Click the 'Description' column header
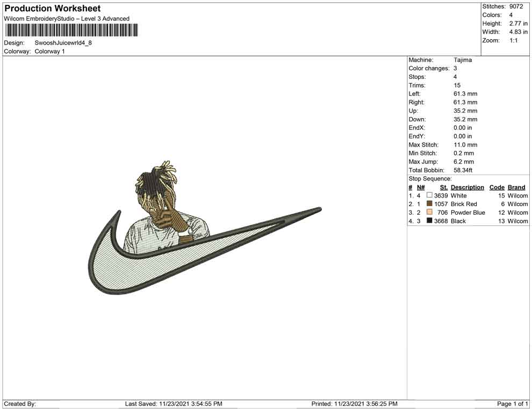532x409 pixels. click(x=467, y=187)
